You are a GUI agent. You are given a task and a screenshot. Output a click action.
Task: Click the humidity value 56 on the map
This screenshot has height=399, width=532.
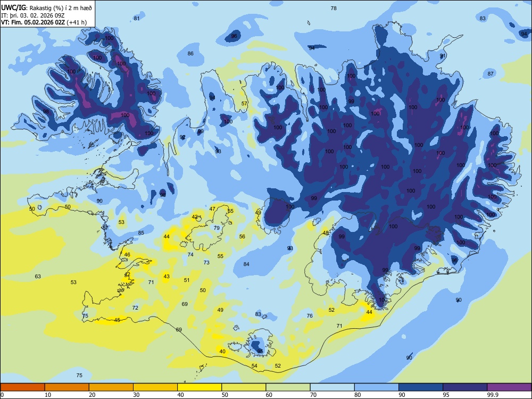click(242, 237)
